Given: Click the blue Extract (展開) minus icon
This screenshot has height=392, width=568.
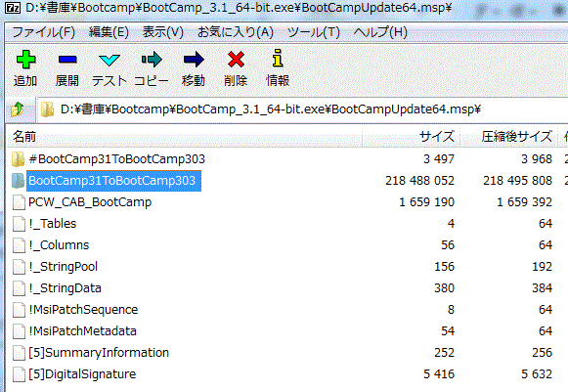Looking at the screenshot, I should pos(67,59).
